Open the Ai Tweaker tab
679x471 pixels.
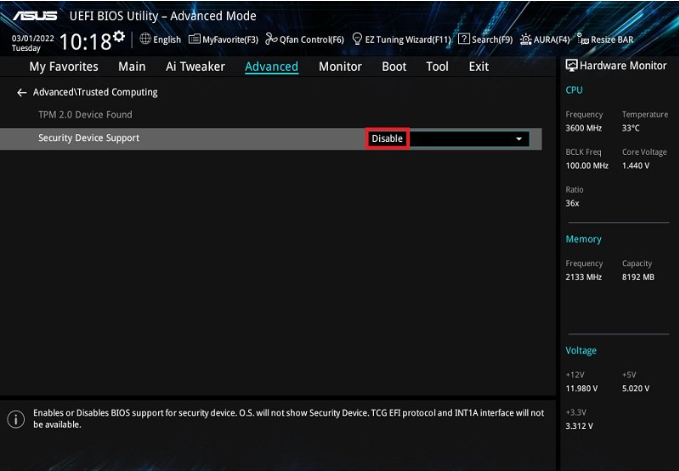195,67
